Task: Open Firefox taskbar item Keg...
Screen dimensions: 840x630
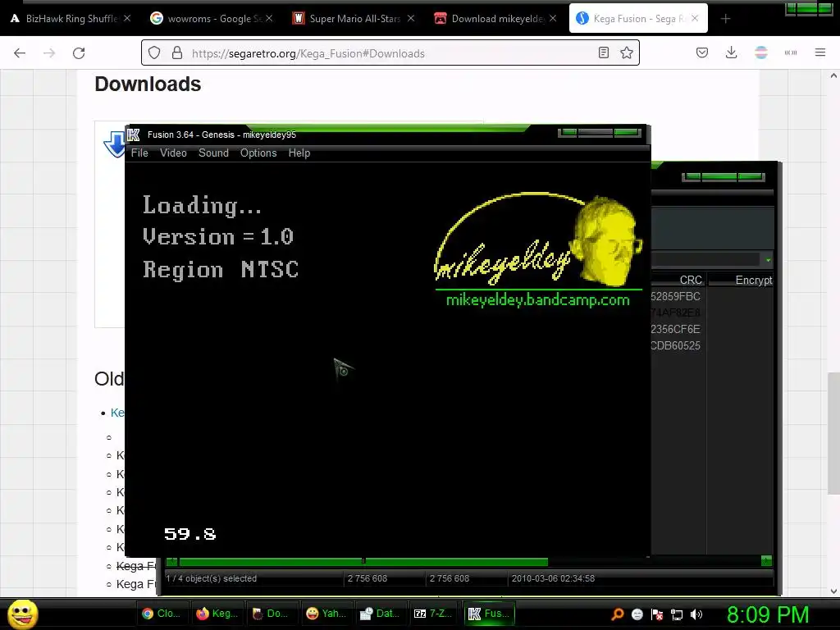Action: [x=217, y=614]
